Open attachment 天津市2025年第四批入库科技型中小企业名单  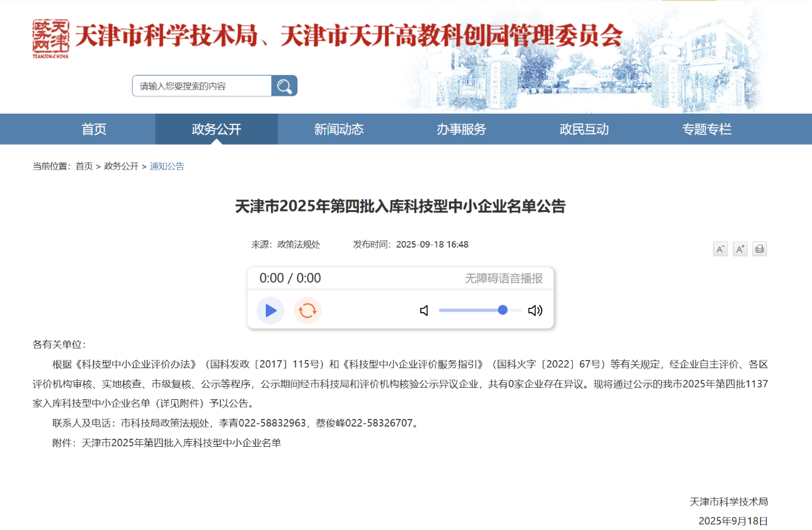(181, 443)
